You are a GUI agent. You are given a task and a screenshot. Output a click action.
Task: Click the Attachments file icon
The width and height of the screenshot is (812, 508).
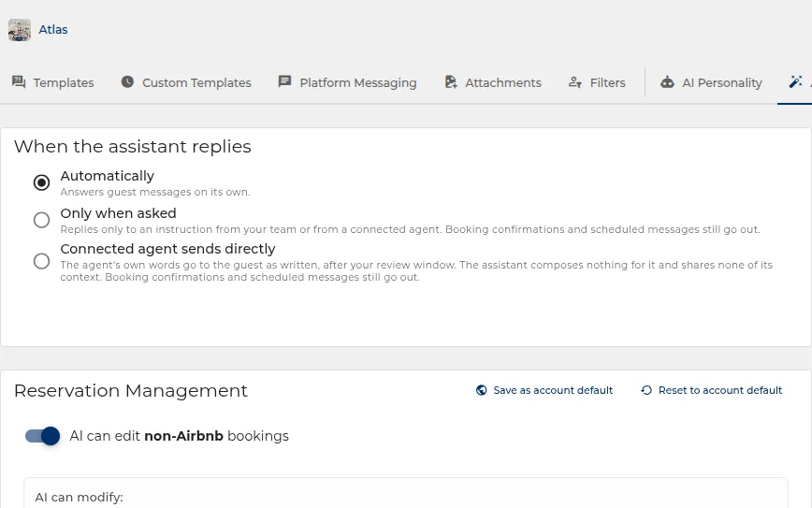pos(451,81)
